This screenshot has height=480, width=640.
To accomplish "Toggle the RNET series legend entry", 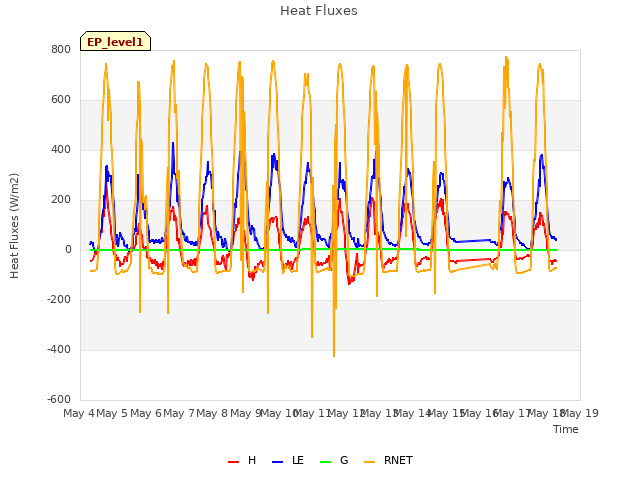I will tap(388, 460).
